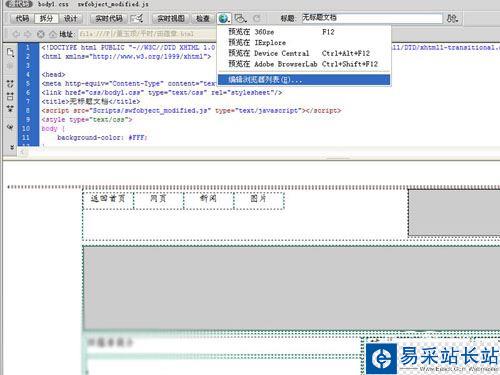The width and height of the screenshot is (500, 375).
Task: Select 预览在 Device Central menu item
Action: click(304, 53)
